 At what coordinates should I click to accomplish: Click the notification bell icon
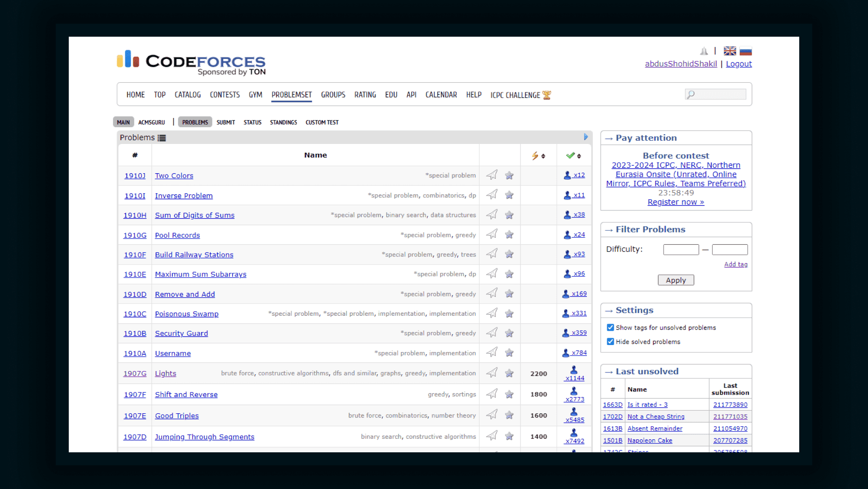tap(704, 51)
